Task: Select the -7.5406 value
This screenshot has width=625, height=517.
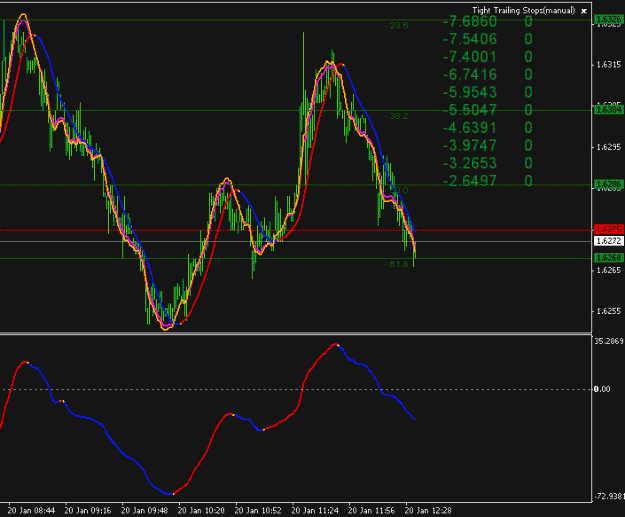Action: tap(470, 39)
